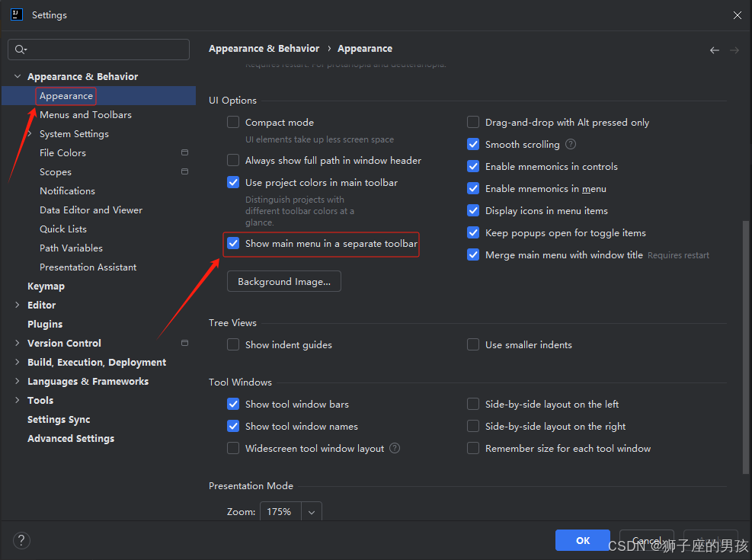Toggle Enable mnemonics in controls
Screen dimensions: 752x560
click(x=473, y=166)
